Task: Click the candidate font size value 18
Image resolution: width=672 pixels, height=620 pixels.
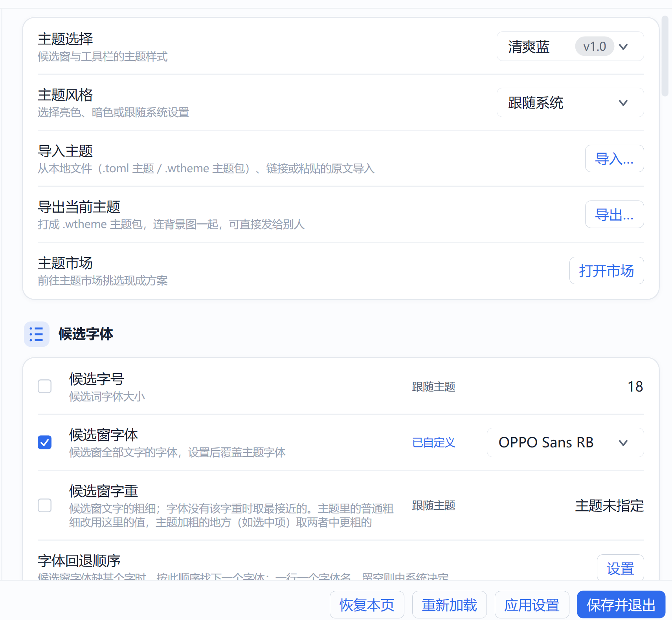Action: tap(635, 386)
